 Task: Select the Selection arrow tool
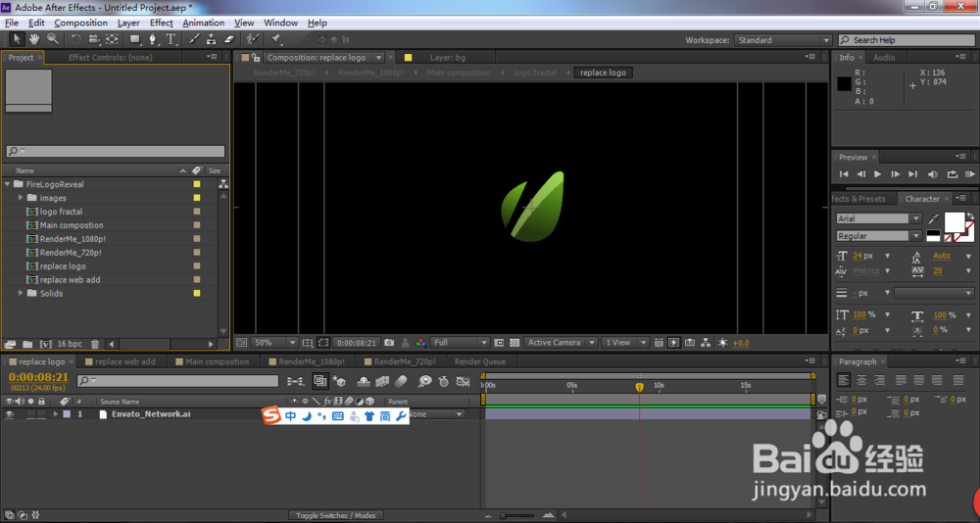(17, 39)
